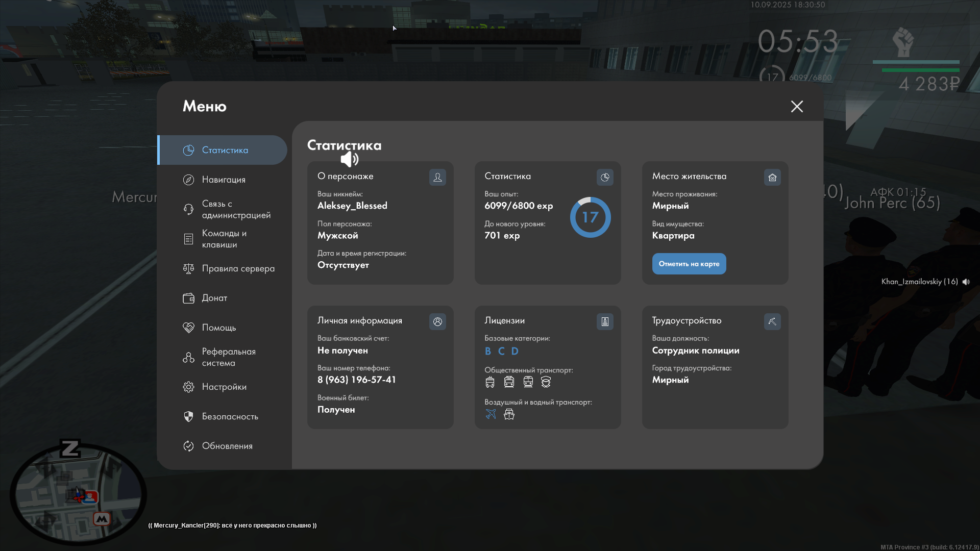
Task: Open Безопасность menu item
Action: 230,416
